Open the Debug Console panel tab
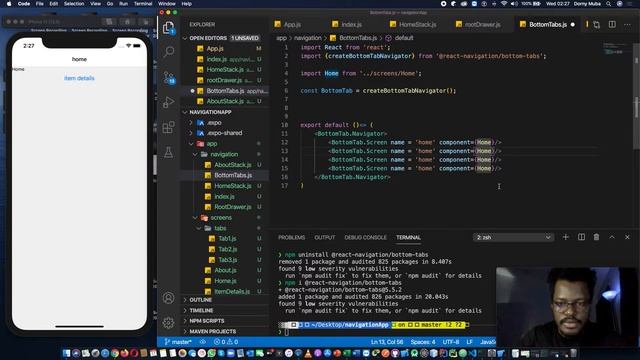 [x=365, y=238]
